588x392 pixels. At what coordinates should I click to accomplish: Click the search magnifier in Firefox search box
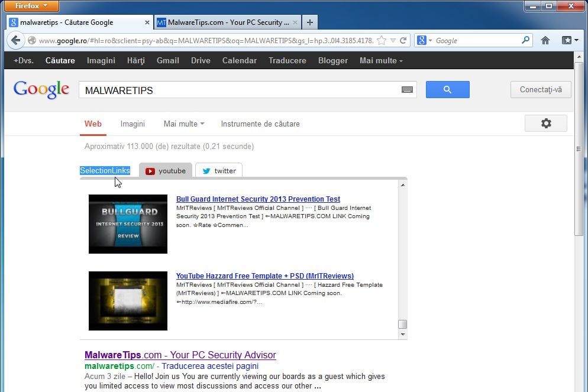point(525,40)
